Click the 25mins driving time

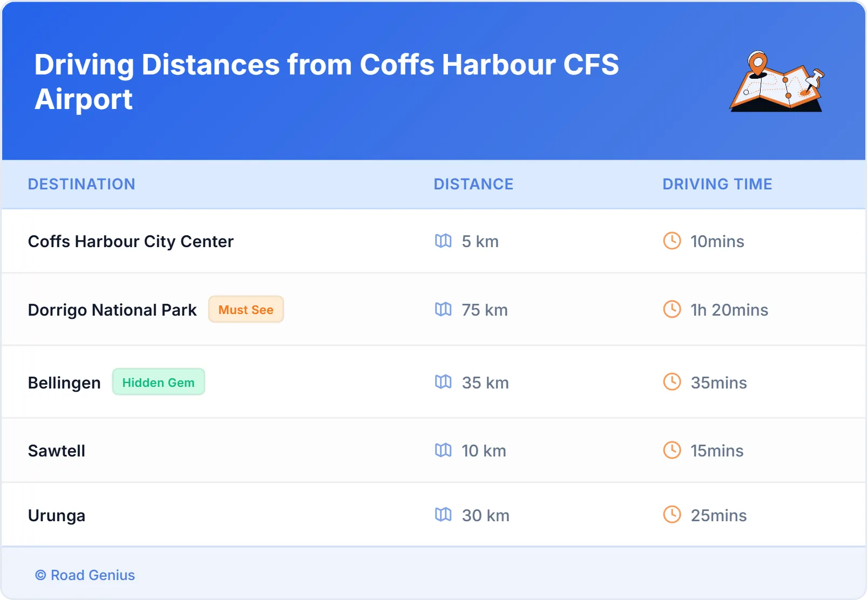point(719,515)
